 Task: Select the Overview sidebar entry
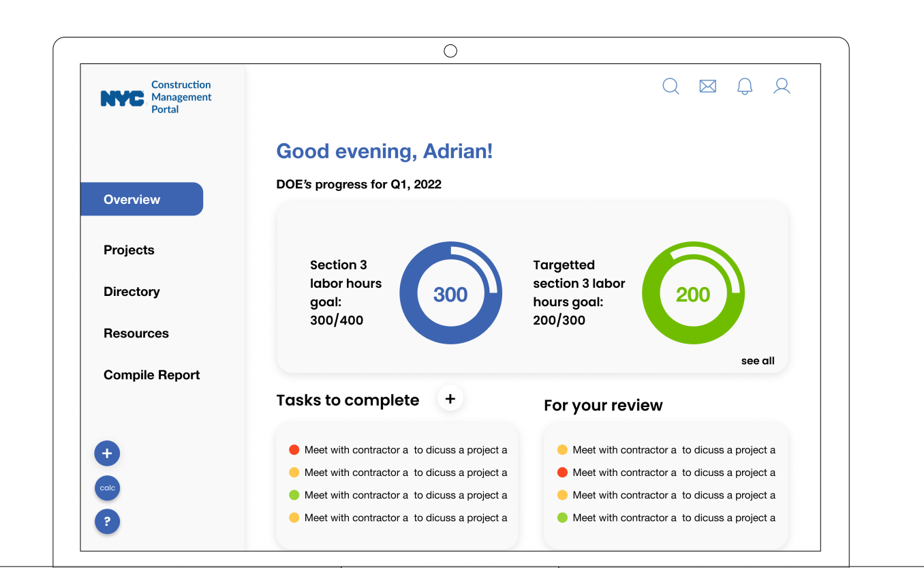(x=132, y=199)
